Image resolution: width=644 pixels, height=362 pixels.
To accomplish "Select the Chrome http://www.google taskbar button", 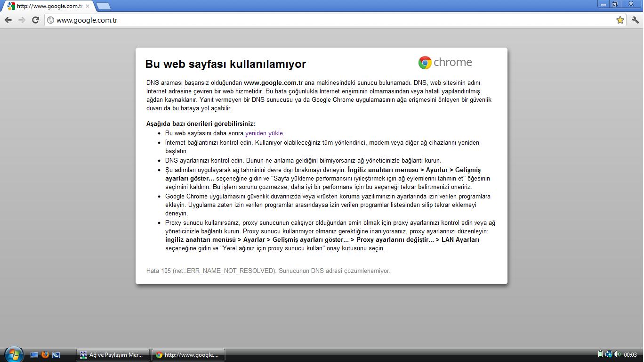I will click(188, 355).
